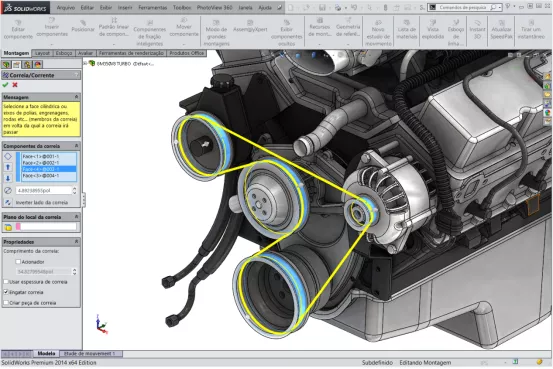Click the pulley diameter input field
The height and width of the screenshot is (369, 553).
tap(43, 190)
